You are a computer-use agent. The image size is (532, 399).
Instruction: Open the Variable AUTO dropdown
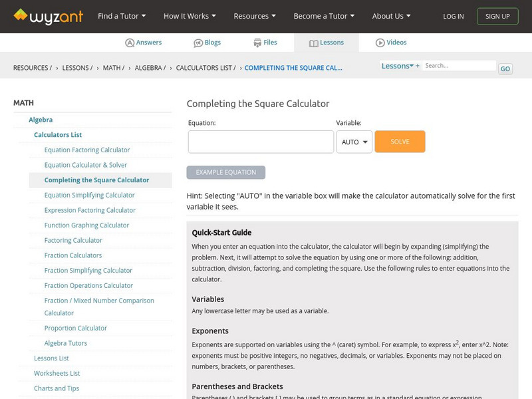354,142
